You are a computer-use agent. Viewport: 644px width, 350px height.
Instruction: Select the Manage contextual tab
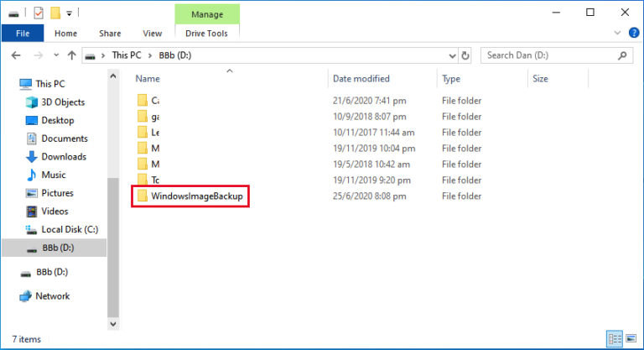[x=207, y=14]
